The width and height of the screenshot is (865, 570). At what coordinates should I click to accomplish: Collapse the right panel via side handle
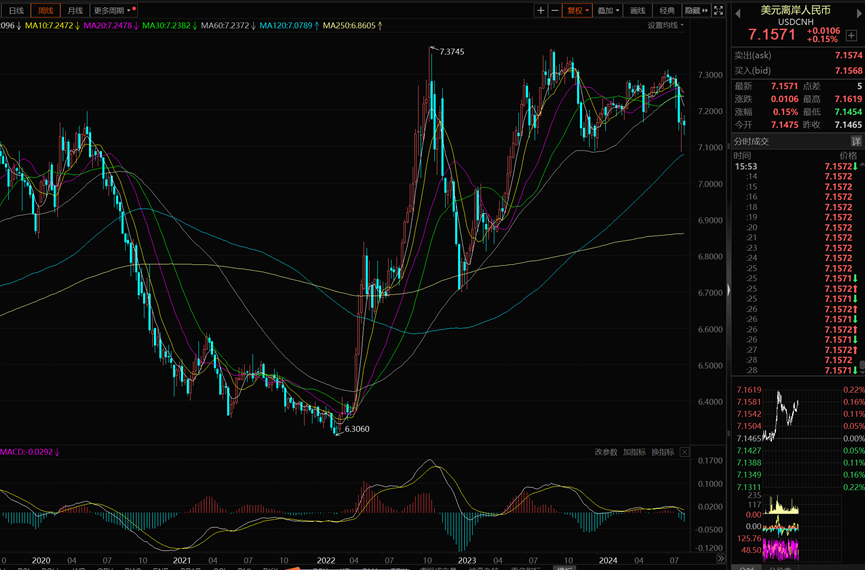click(x=729, y=290)
